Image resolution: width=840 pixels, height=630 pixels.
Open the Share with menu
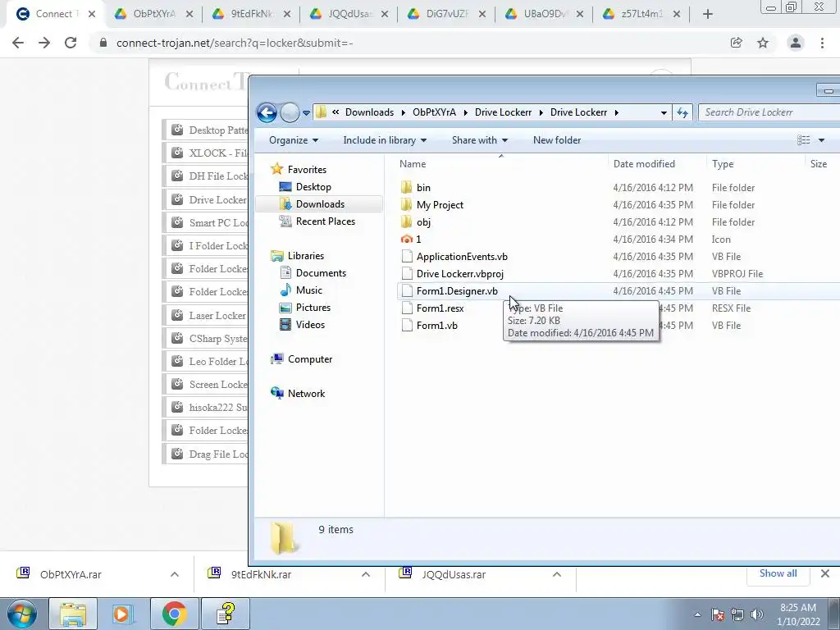point(479,140)
